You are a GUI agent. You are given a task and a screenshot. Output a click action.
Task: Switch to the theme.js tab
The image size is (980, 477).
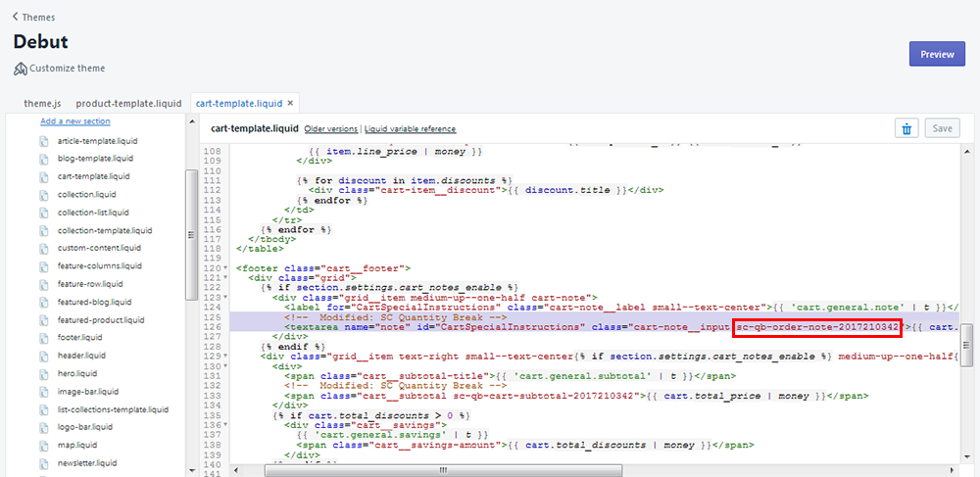click(43, 103)
